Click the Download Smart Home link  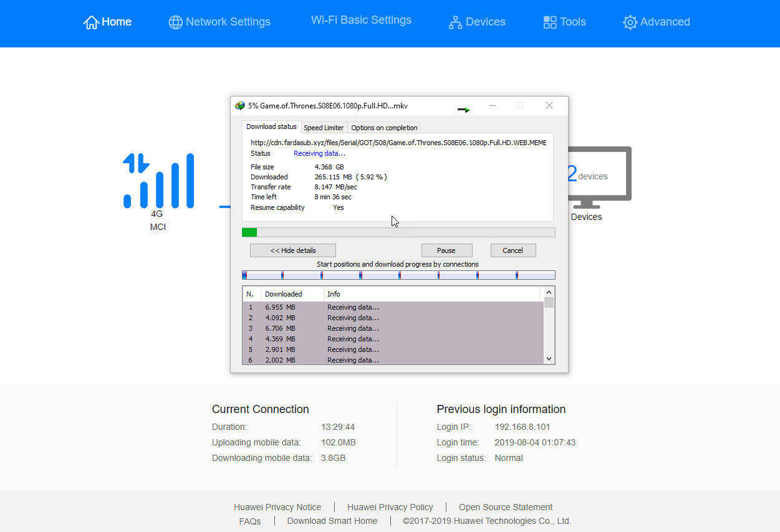pyautogui.click(x=332, y=521)
